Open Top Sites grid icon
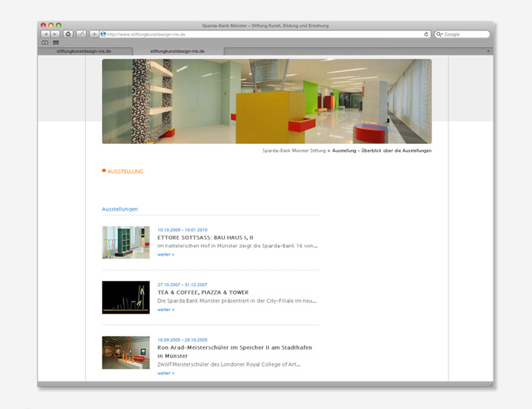 (55, 42)
